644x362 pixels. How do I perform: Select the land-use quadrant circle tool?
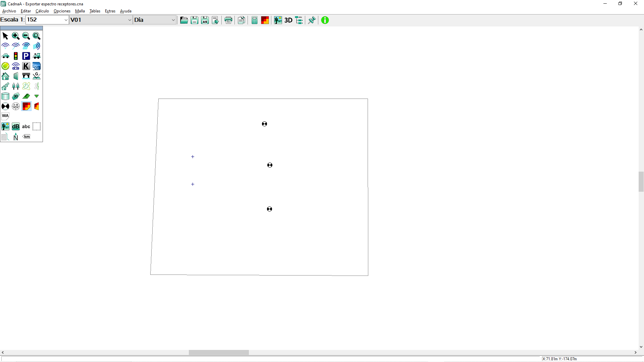click(16, 106)
